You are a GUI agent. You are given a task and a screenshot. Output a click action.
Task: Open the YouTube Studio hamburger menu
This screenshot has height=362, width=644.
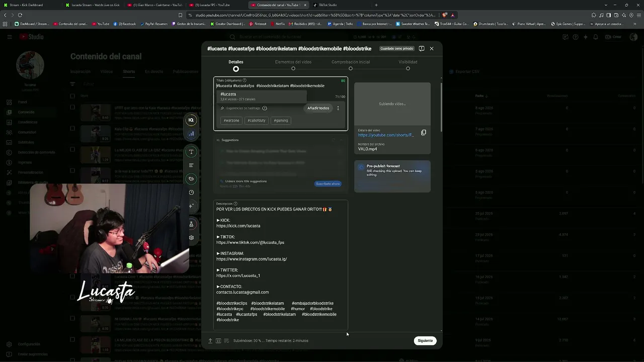10,37
